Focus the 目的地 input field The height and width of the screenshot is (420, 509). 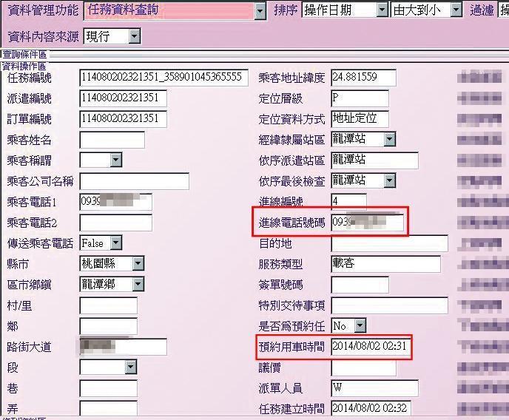click(390, 243)
